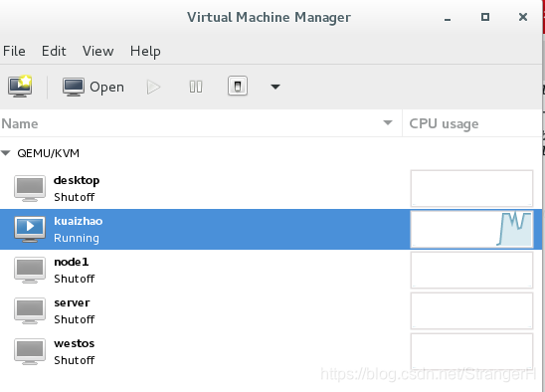
Task: Click server's CPU usage graph box
Action: 471,310
